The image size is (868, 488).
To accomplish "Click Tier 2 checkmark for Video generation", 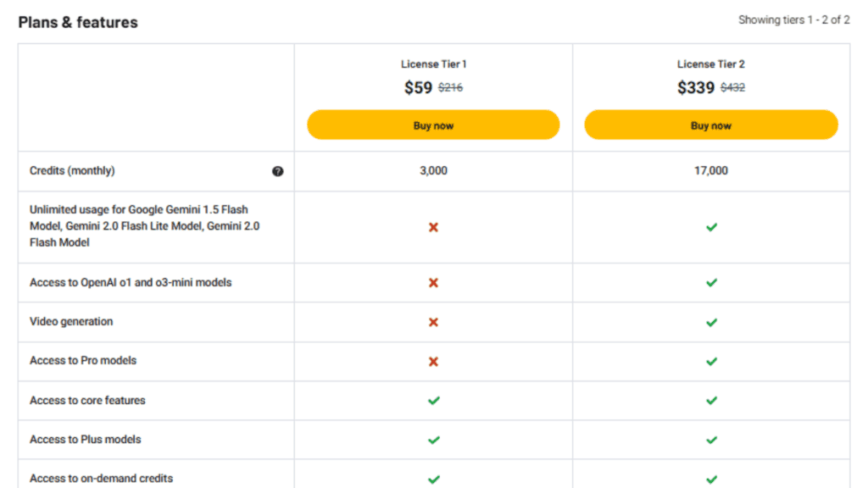I will (711, 322).
